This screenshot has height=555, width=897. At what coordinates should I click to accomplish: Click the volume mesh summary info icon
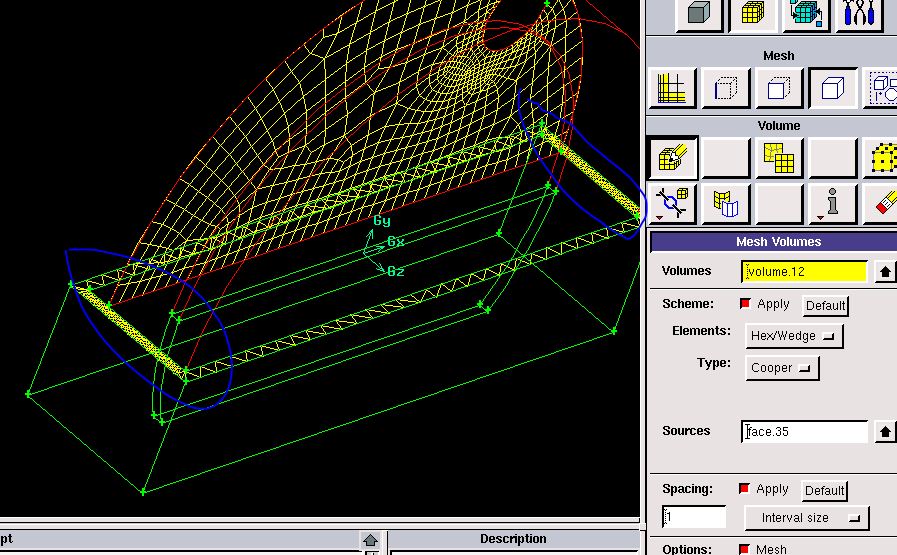point(832,203)
